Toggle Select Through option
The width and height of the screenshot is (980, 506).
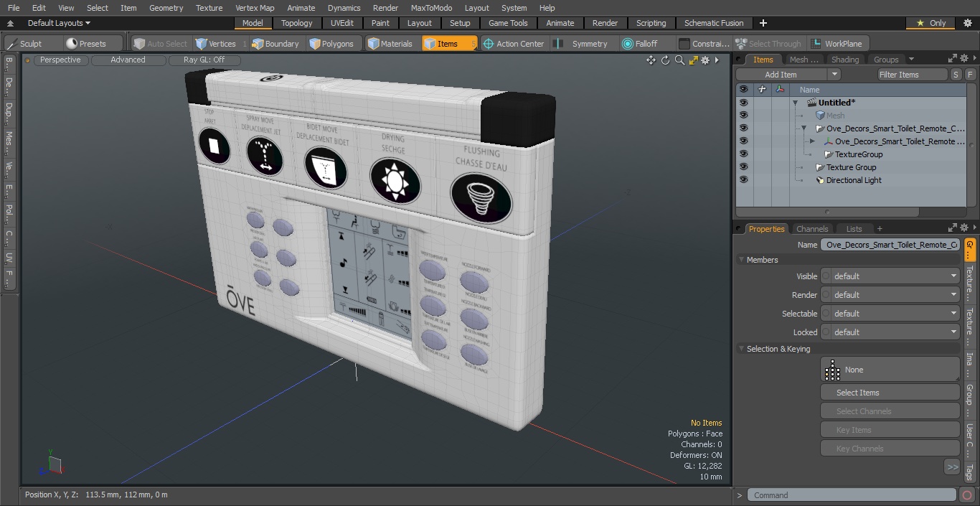tap(769, 44)
